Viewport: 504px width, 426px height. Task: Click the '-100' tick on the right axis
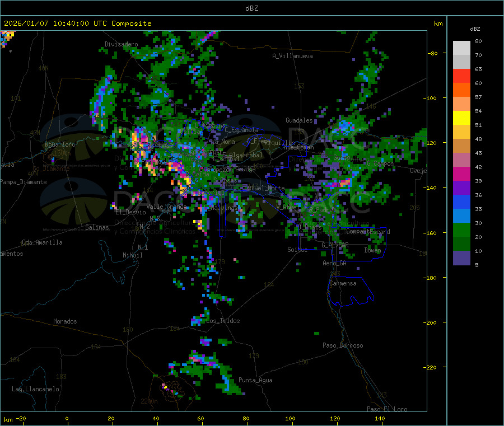[x=431, y=98]
